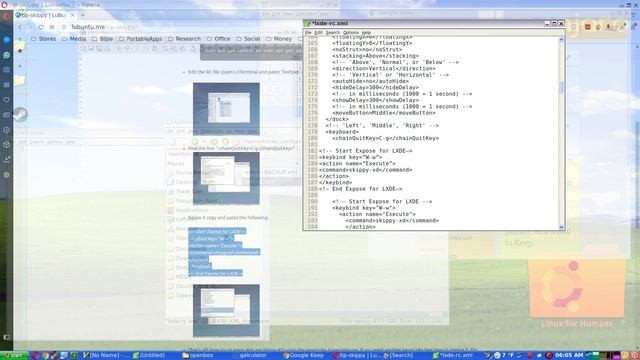
Task: Click line "<direction>Vertical</direction>" in editor
Action: [x=383, y=69]
